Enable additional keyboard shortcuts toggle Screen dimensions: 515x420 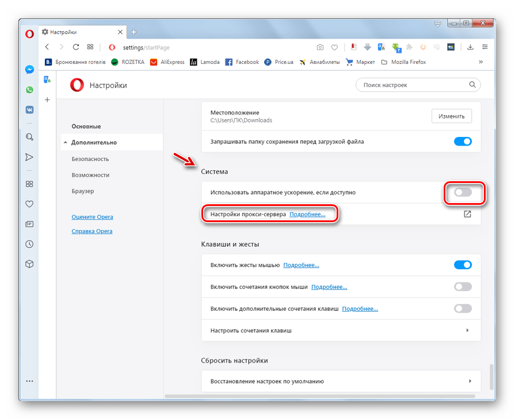point(463,308)
